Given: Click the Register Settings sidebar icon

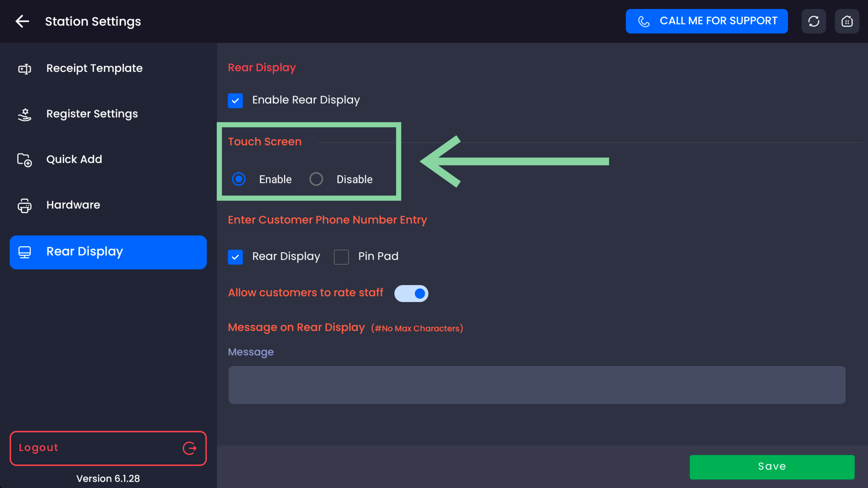Looking at the screenshot, I should (24, 114).
